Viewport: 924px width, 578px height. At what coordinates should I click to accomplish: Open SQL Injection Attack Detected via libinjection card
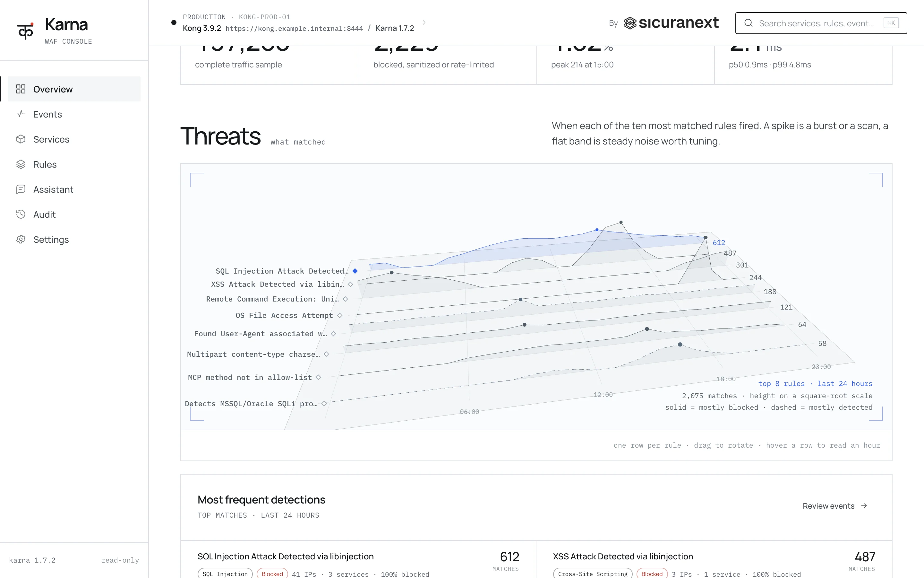tap(358, 559)
